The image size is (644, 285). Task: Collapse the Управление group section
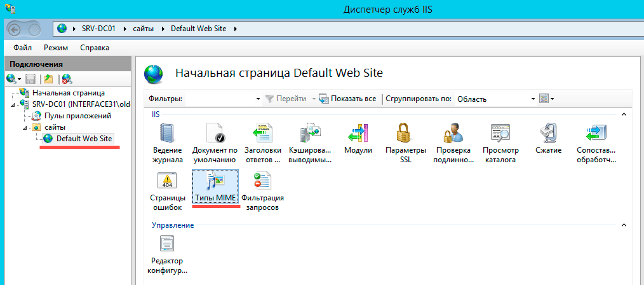[624, 225]
